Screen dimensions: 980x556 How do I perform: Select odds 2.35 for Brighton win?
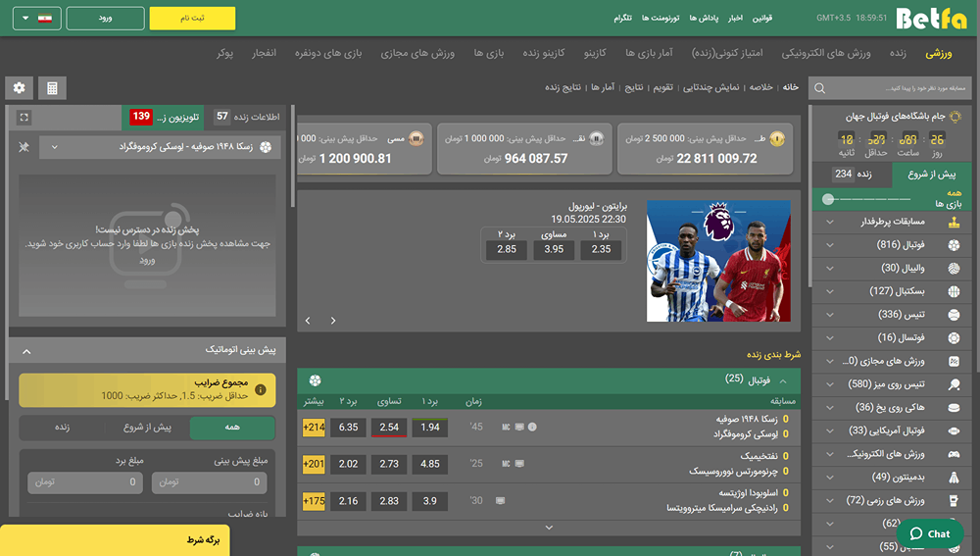(601, 249)
